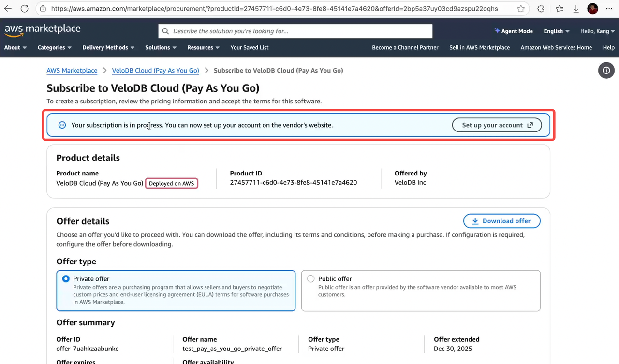This screenshot has width=619, height=364.
Task: Bookmark page with the star icon
Action: (521, 9)
